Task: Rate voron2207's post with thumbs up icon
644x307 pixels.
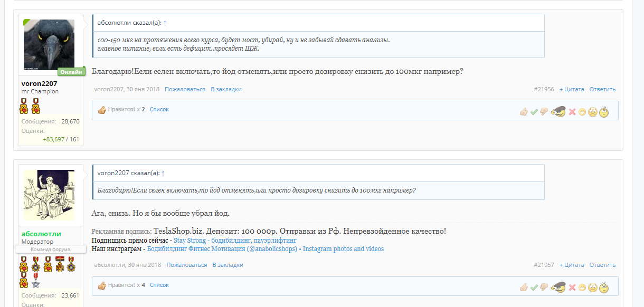Action: (x=524, y=112)
